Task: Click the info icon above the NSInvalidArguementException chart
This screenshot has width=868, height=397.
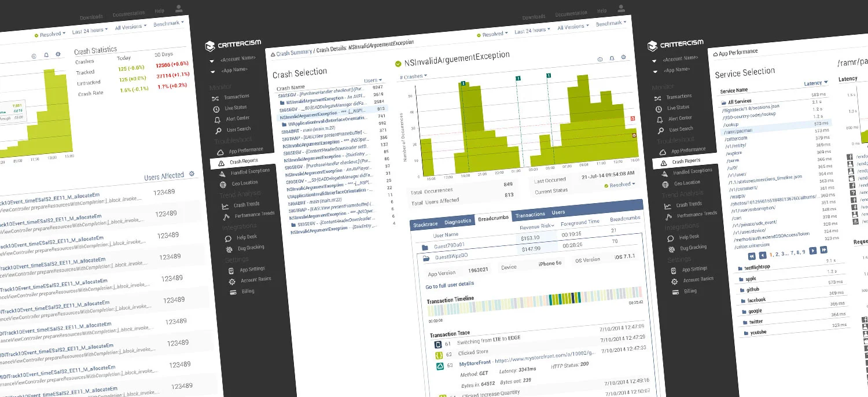Action: pos(600,59)
